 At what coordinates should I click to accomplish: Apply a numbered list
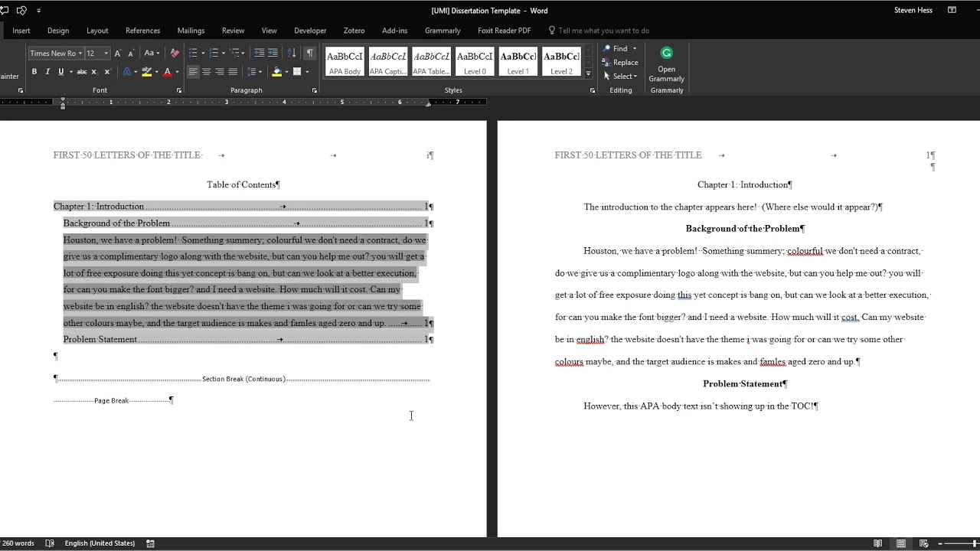214,53
